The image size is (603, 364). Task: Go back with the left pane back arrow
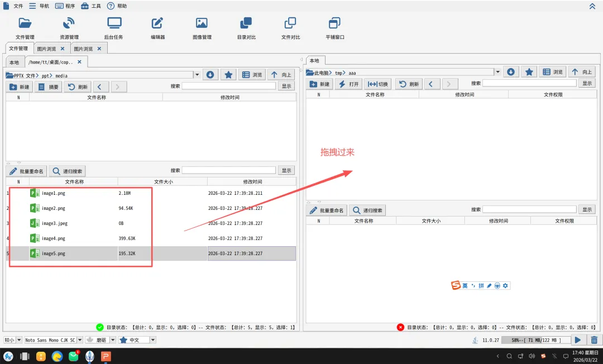tap(99, 87)
